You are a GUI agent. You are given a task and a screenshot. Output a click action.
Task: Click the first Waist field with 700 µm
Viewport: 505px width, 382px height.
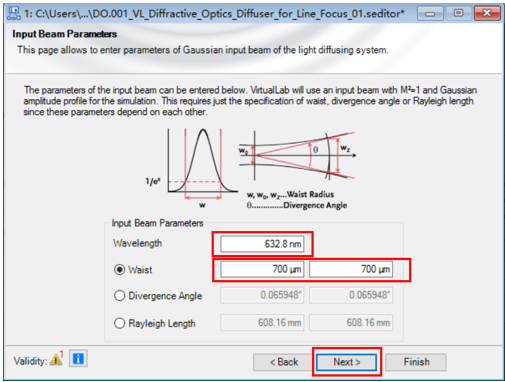tap(262, 269)
